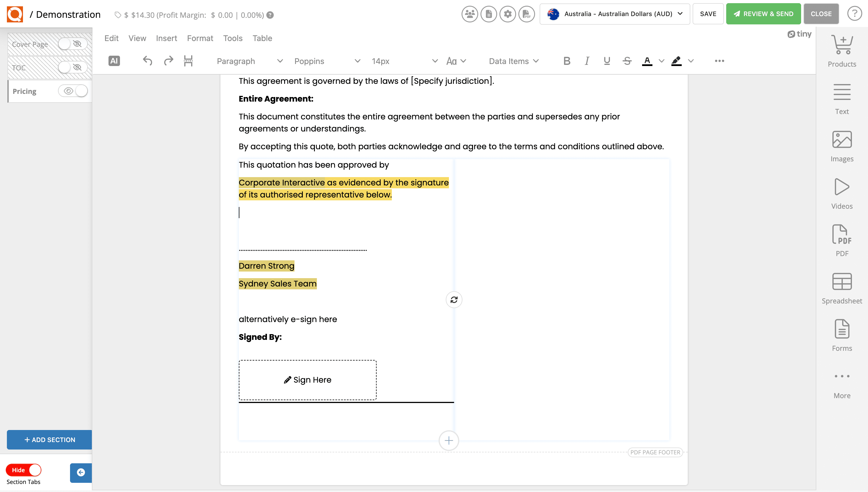The height and width of the screenshot is (492, 868).
Task: Open the Format menu
Action: pyautogui.click(x=200, y=38)
